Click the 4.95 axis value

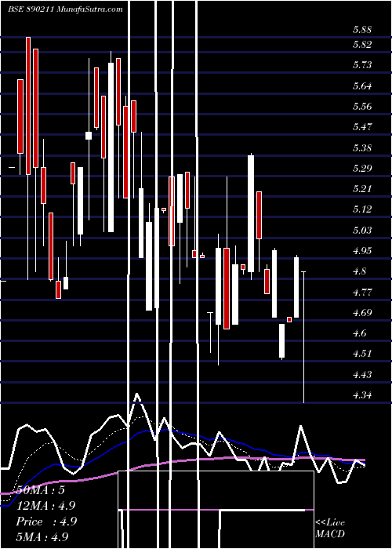click(362, 251)
